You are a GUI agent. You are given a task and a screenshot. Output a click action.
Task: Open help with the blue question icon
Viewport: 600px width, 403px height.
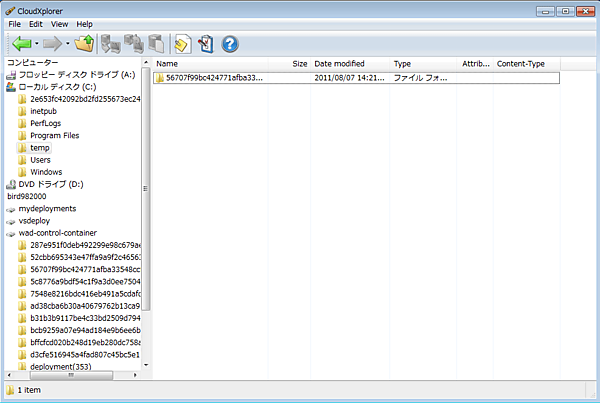[x=230, y=44]
